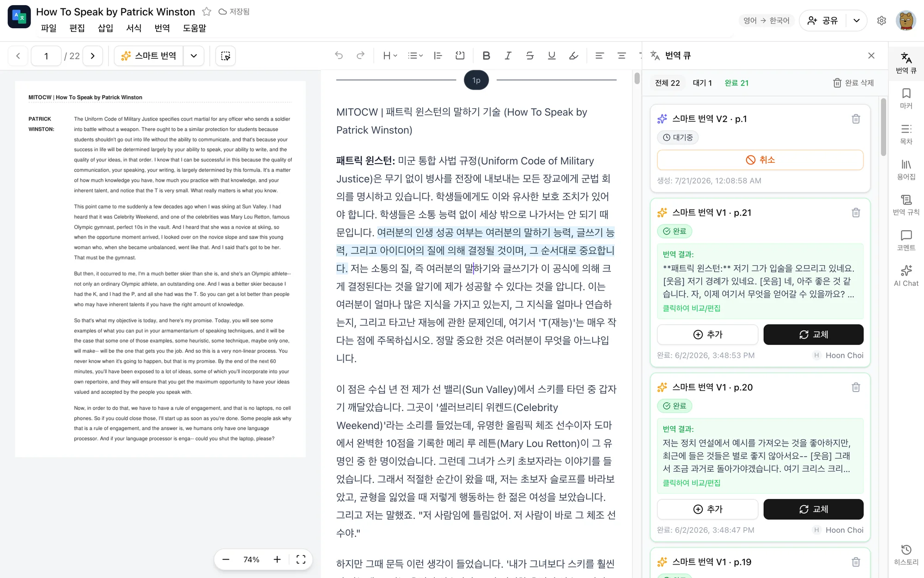The width and height of the screenshot is (924, 578).
Task: Toggle strikethrough formatting
Action: pos(530,55)
